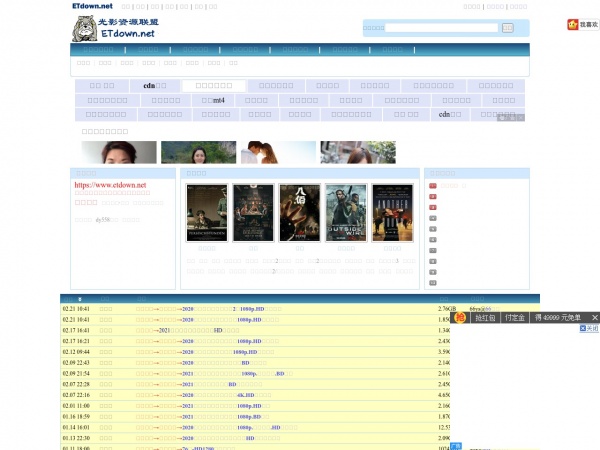Click the dy558 text in the notice panel
The image size is (600, 450).
coord(103,220)
